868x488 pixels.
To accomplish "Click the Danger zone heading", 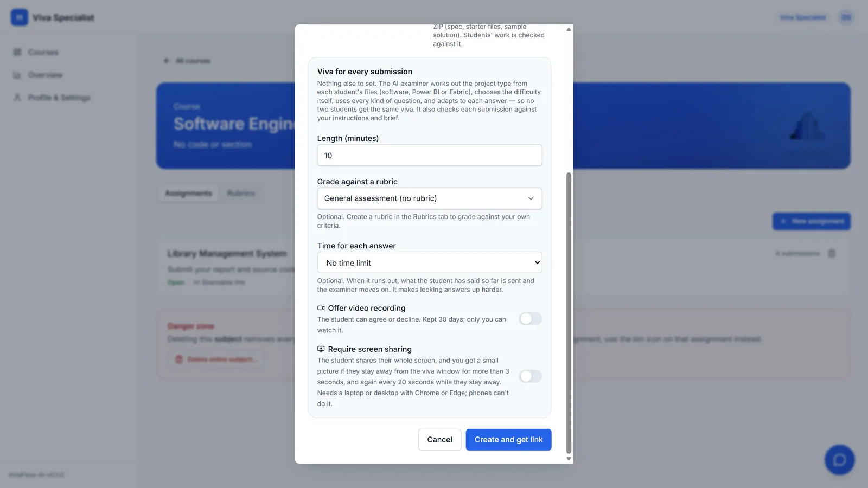I will pyautogui.click(x=190, y=326).
